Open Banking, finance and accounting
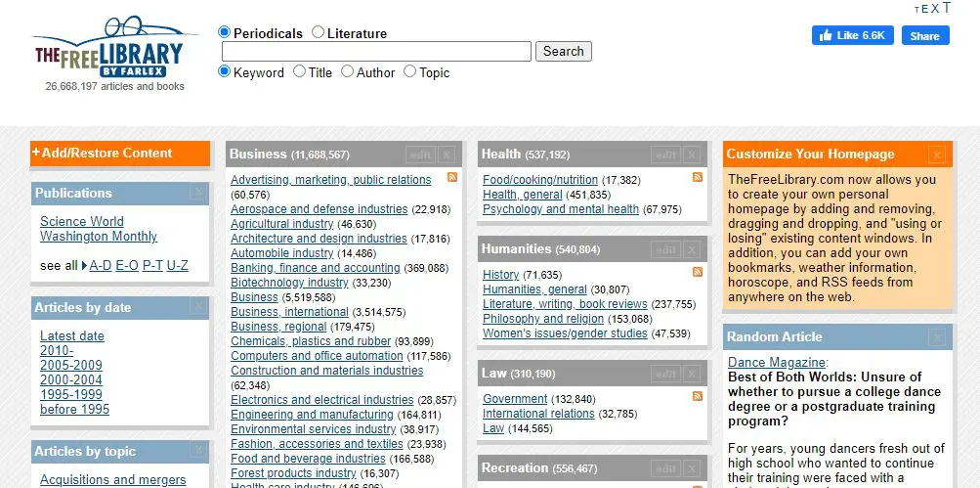This screenshot has width=980, height=488. tap(315, 268)
